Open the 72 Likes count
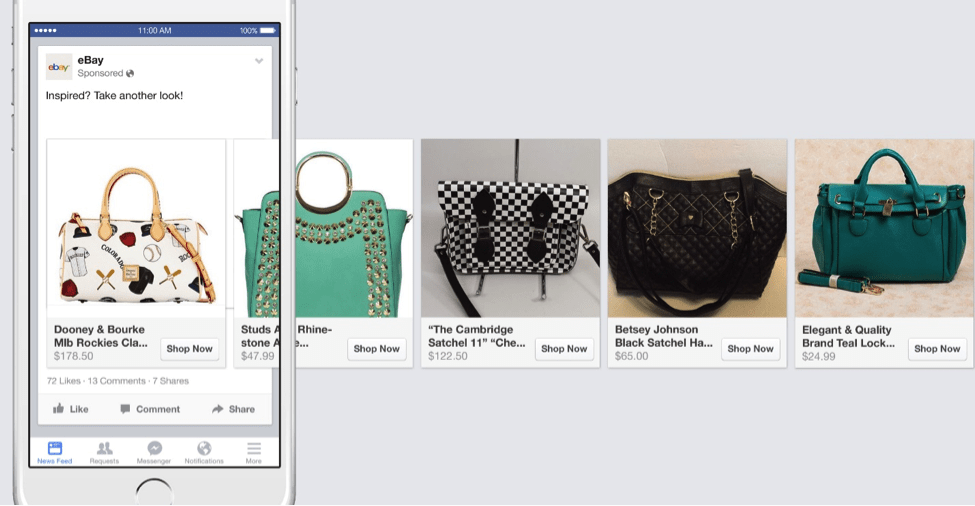 click(x=64, y=381)
